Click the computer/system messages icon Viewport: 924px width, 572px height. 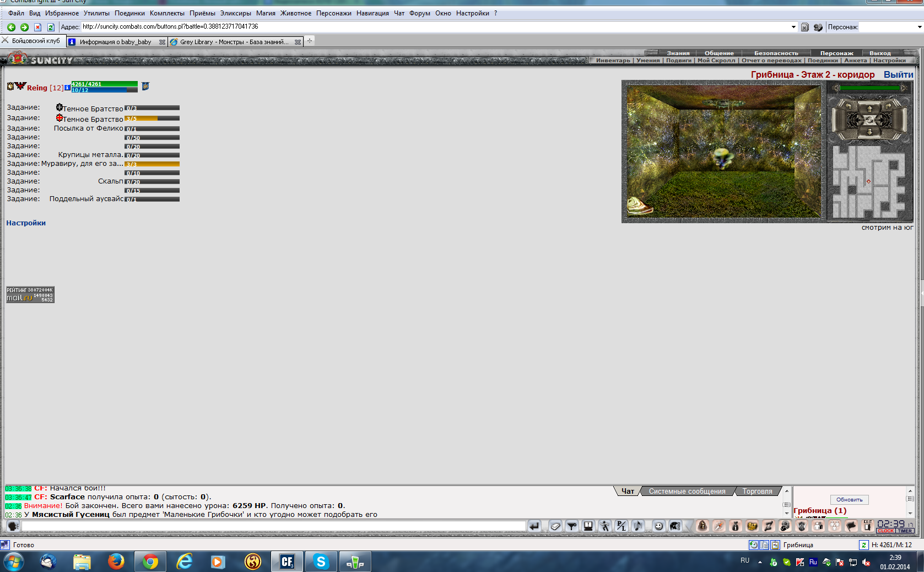click(x=588, y=526)
